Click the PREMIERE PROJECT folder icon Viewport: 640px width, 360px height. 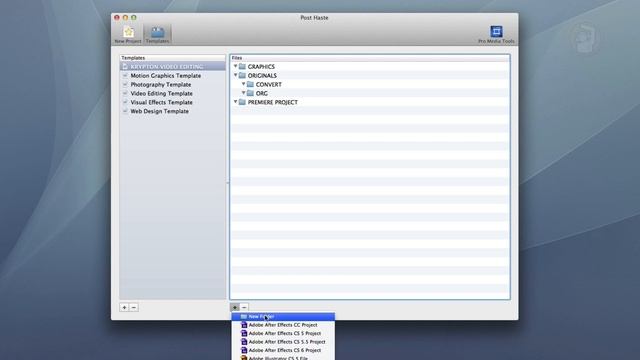point(242,102)
